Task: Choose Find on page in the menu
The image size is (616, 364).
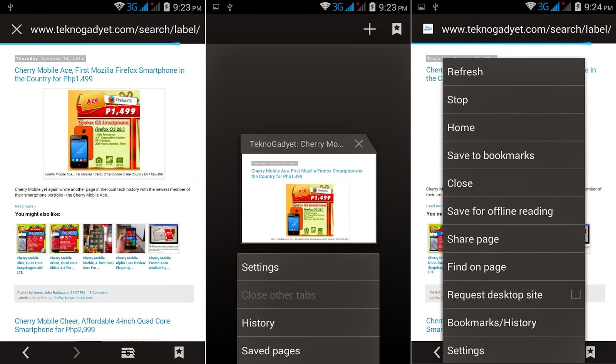Action: [514, 267]
